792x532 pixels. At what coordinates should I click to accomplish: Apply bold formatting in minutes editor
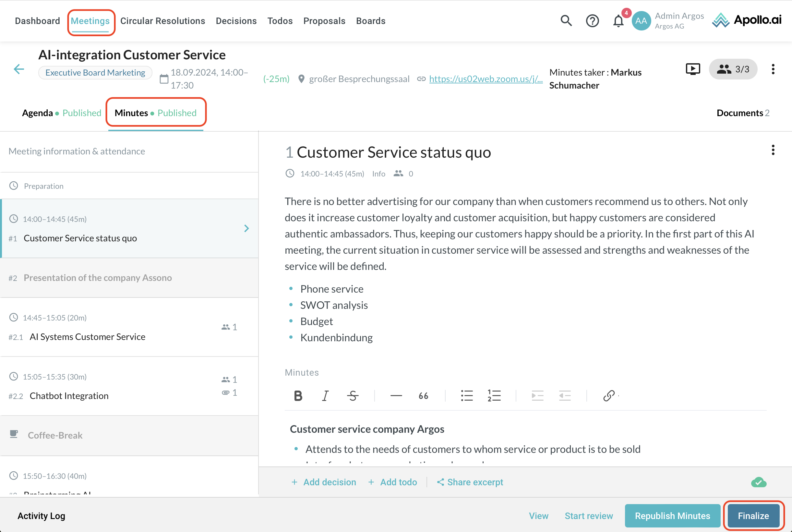298,396
